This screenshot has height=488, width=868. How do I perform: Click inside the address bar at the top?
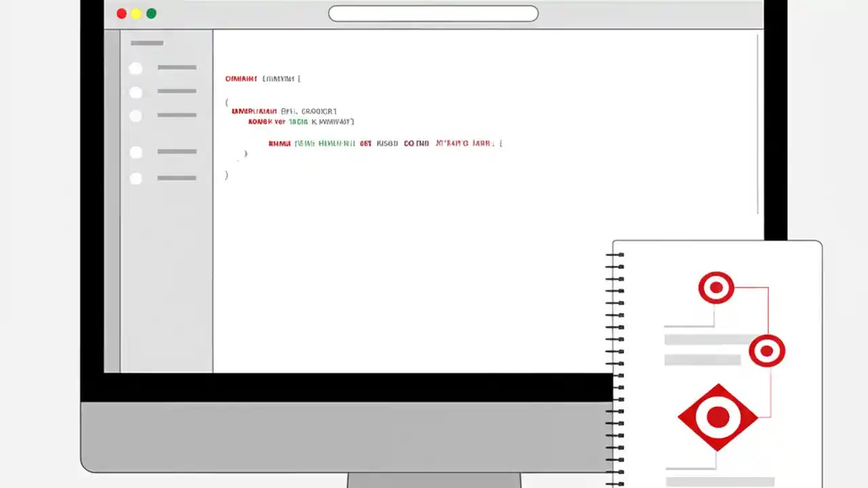(433, 13)
